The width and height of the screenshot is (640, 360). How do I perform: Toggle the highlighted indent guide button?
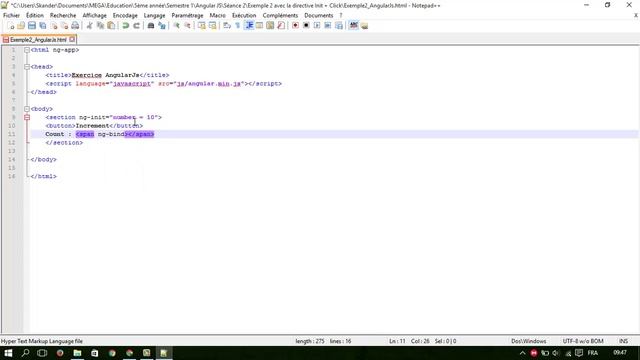point(249,26)
